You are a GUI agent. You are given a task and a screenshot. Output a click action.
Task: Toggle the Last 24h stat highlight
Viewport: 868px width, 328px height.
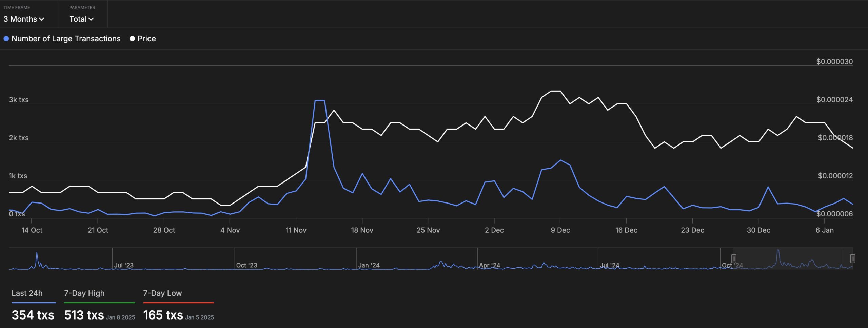pyautogui.click(x=27, y=293)
